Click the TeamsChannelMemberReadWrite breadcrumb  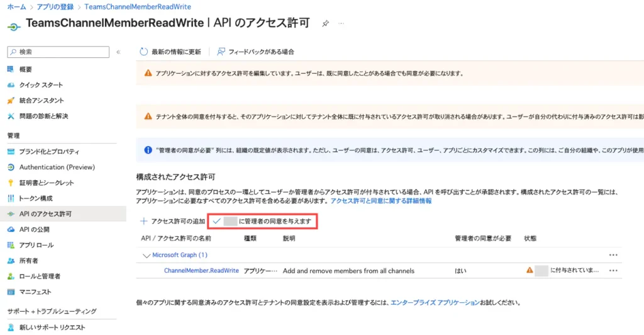[138, 7]
